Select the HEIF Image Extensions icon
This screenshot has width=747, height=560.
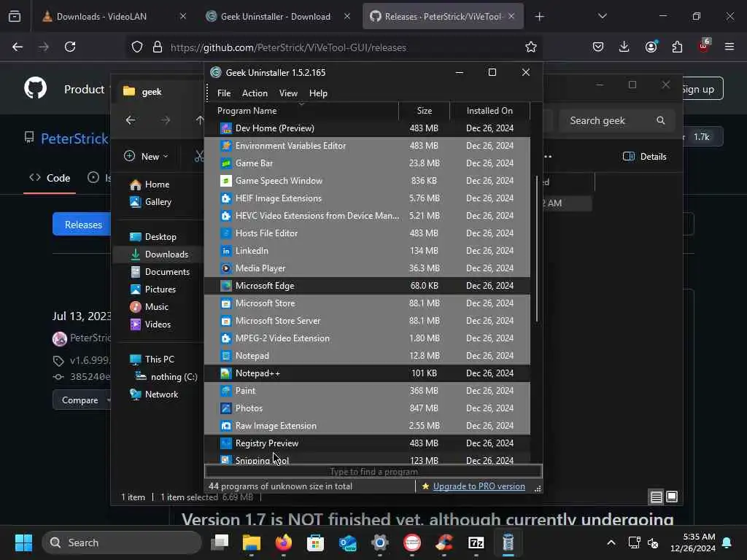tap(226, 198)
